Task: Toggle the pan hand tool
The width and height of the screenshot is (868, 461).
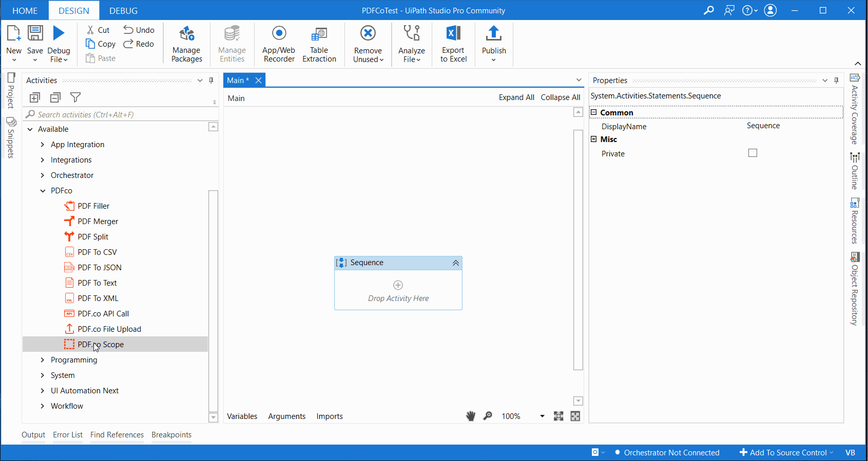Action: point(471,416)
